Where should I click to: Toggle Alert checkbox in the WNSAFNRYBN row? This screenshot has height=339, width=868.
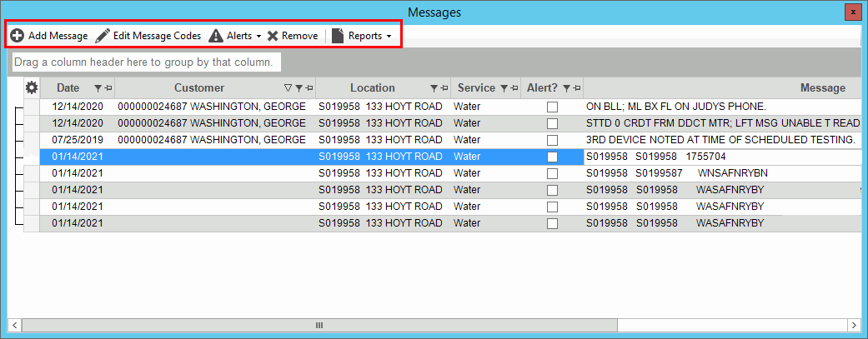pyautogui.click(x=552, y=173)
